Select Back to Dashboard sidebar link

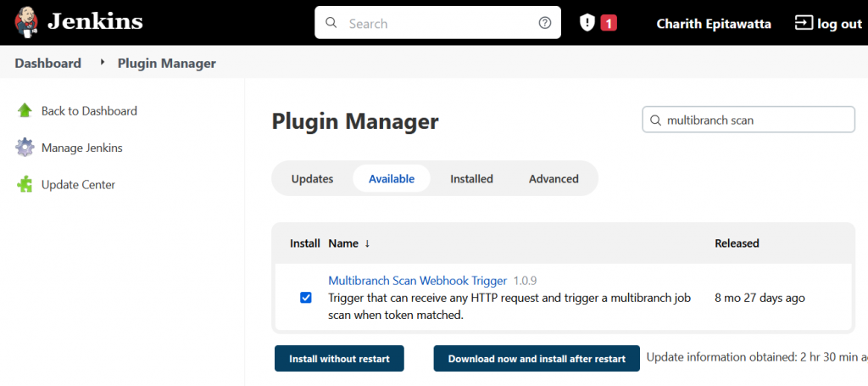pos(89,111)
